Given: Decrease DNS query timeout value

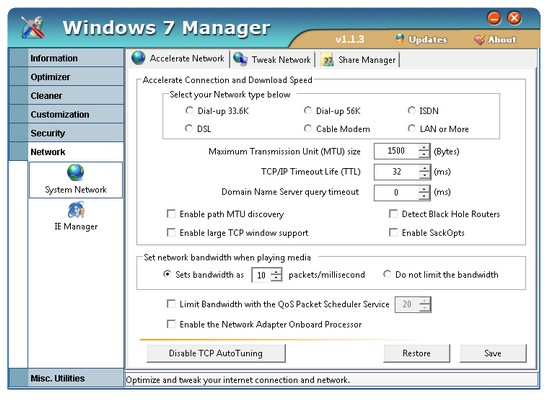Looking at the screenshot, I should 424,196.
